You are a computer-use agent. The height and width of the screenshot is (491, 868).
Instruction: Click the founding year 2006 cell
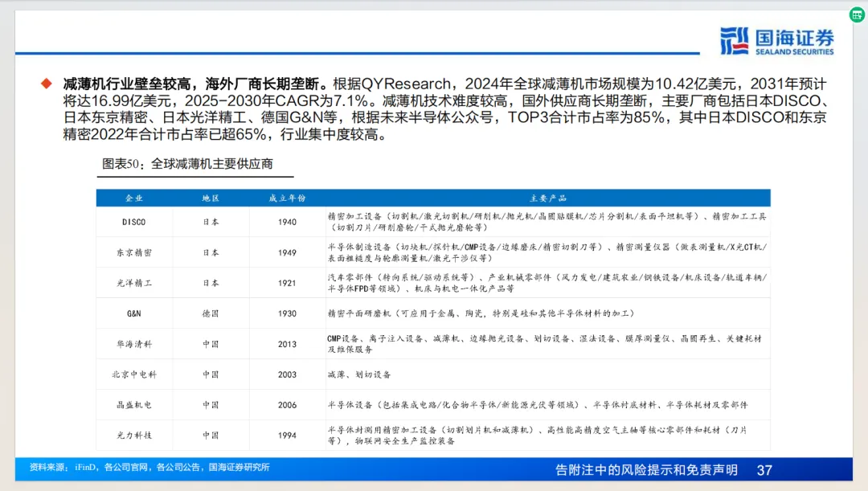click(287, 405)
